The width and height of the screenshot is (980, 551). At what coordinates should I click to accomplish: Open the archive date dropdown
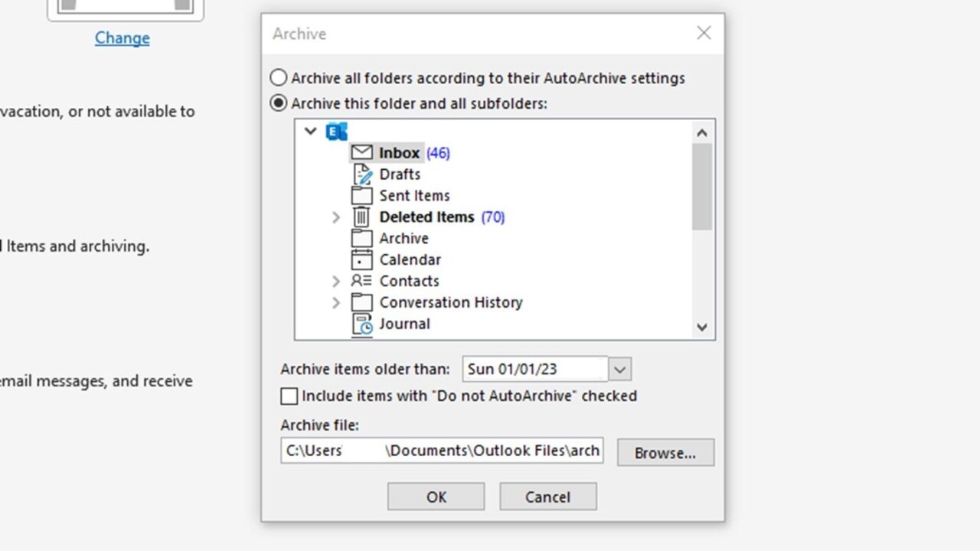[x=620, y=369]
